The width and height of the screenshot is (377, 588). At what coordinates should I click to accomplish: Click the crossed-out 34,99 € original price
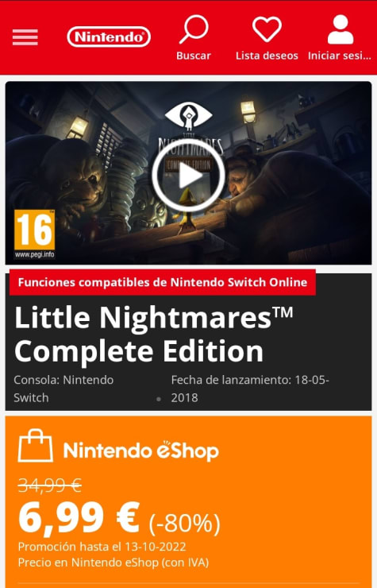pos(49,485)
